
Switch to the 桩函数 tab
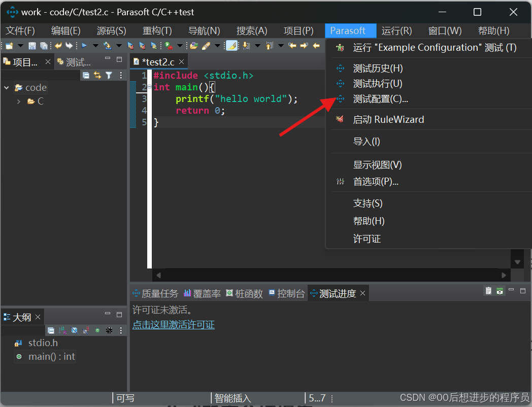(244, 293)
